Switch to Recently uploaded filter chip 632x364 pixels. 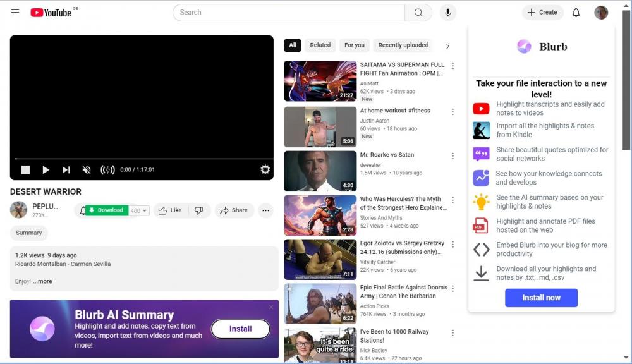coord(403,45)
